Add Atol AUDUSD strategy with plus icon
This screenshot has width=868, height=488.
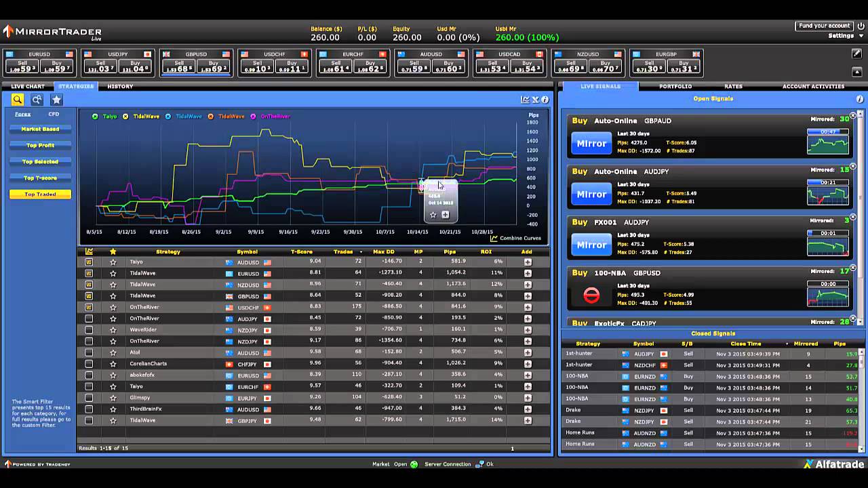point(528,352)
